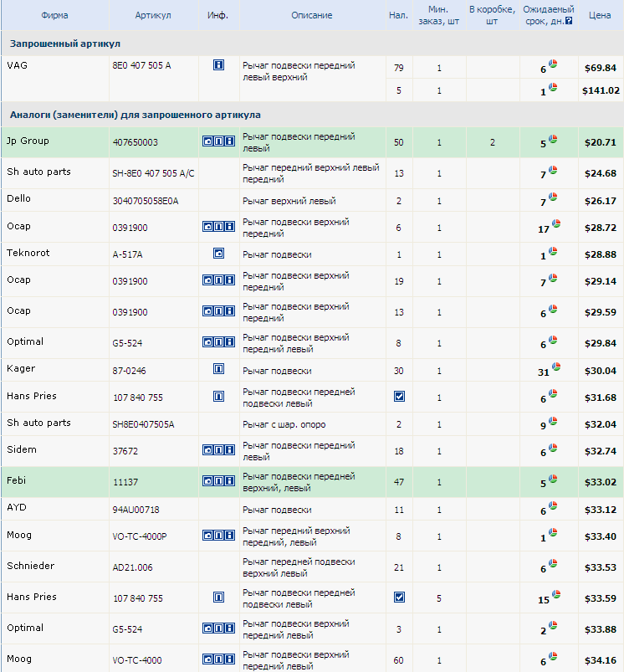Open 'П' icon for Ocap row priced $29.14
Image resolution: width=624 pixels, height=672 pixels.
click(x=218, y=280)
